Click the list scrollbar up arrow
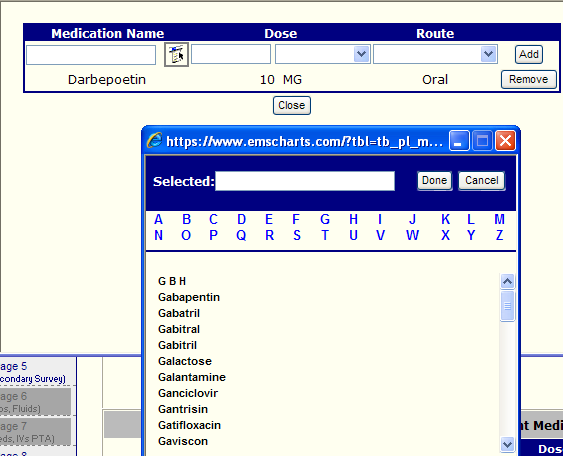563x456 pixels. [x=507, y=281]
